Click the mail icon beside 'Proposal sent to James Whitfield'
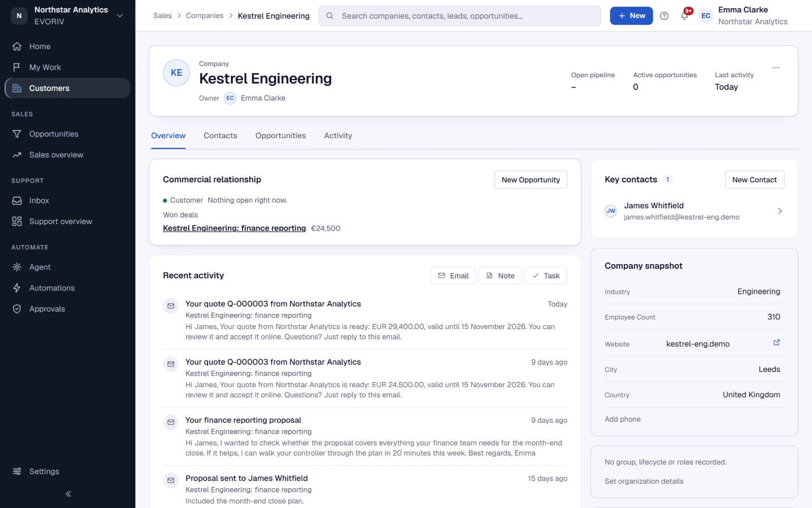 pos(171,480)
